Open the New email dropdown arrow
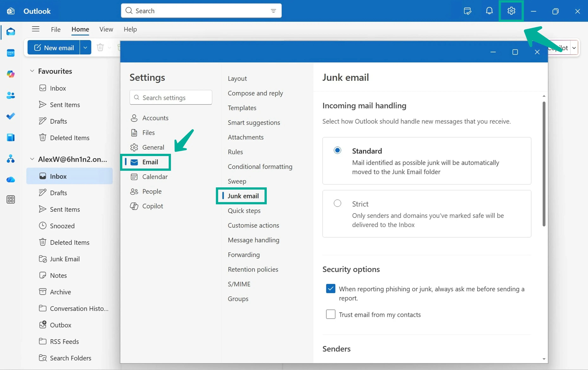Image resolution: width=588 pixels, height=370 pixels. tap(85, 47)
